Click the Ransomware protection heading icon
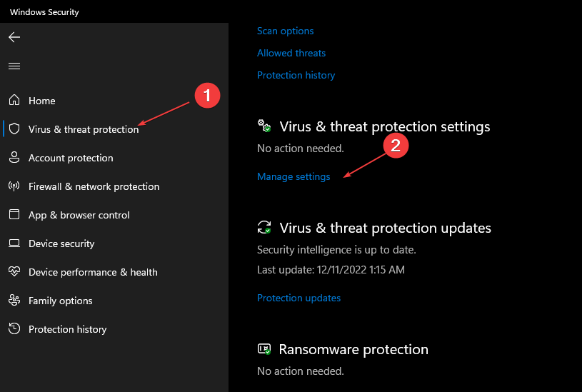 point(264,349)
